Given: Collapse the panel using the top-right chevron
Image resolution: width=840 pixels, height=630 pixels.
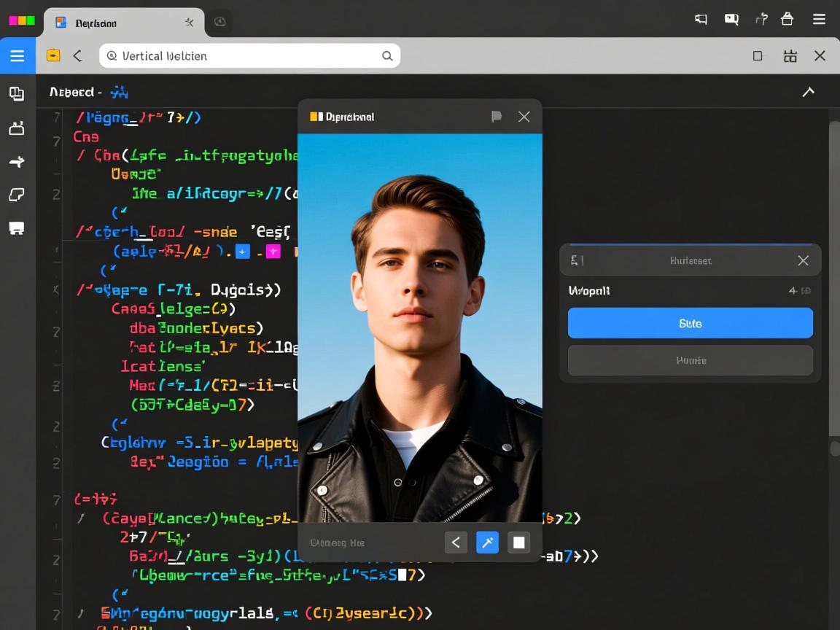Looking at the screenshot, I should pos(808,92).
